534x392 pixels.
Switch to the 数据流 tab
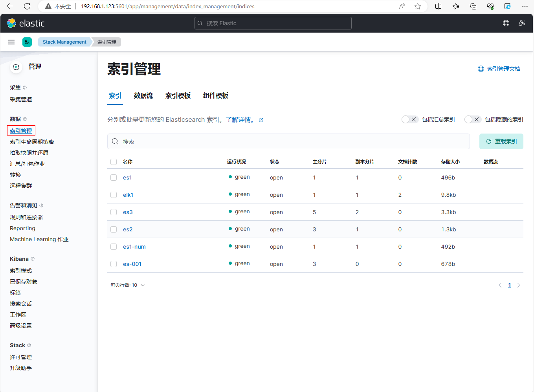click(143, 96)
